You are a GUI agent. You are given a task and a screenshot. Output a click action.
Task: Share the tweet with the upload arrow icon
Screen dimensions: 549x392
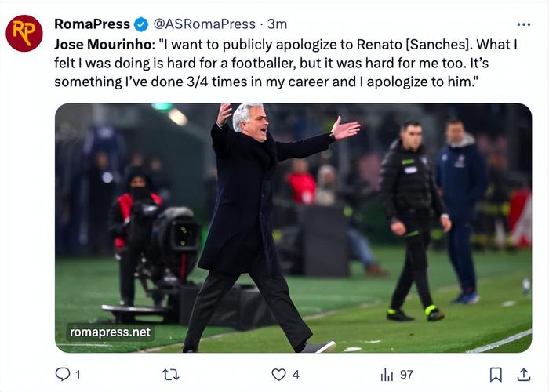523,375
